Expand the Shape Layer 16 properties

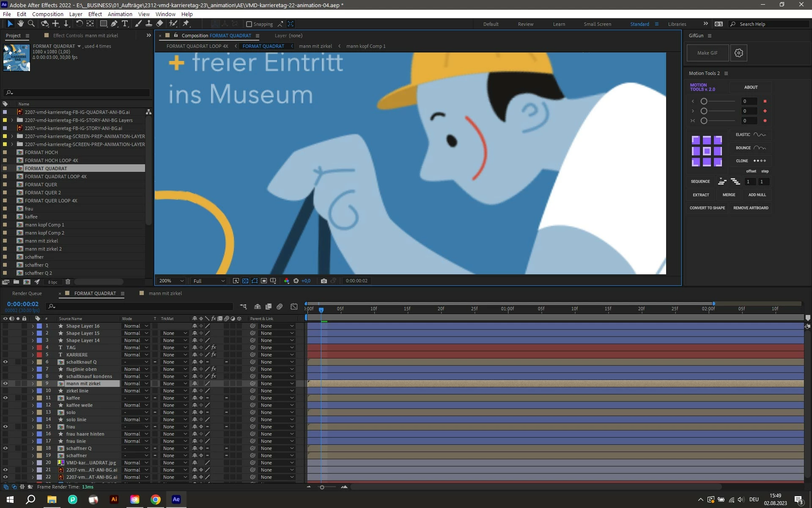(33, 326)
